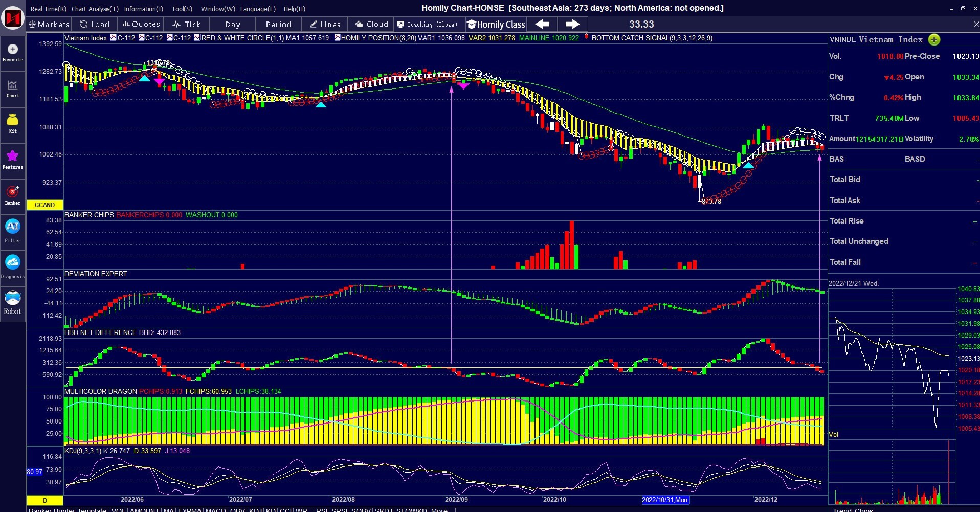Screen dimensions: 980x512
Task: Click the 80.97 KDJ cursor value
Action: (34, 472)
